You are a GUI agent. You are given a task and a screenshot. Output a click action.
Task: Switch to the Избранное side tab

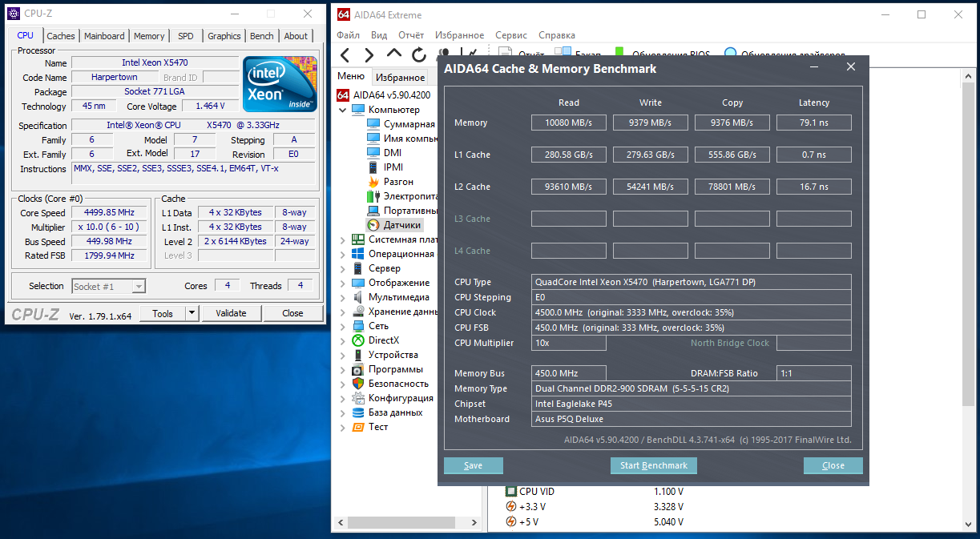400,78
